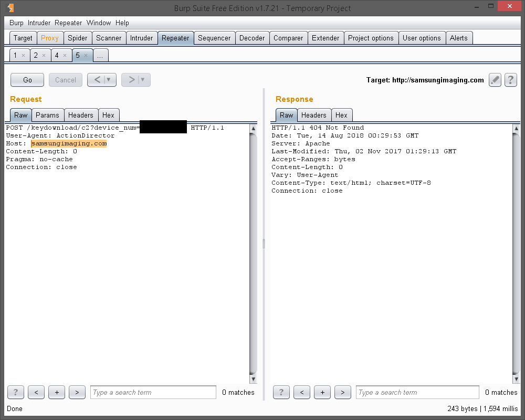Show the request Hex view tab

click(x=108, y=115)
